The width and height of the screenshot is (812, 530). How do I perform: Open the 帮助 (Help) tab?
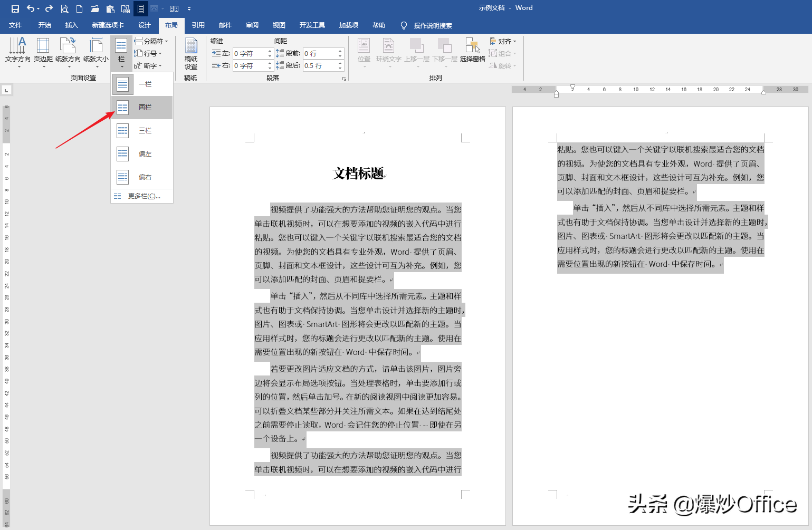tap(379, 25)
